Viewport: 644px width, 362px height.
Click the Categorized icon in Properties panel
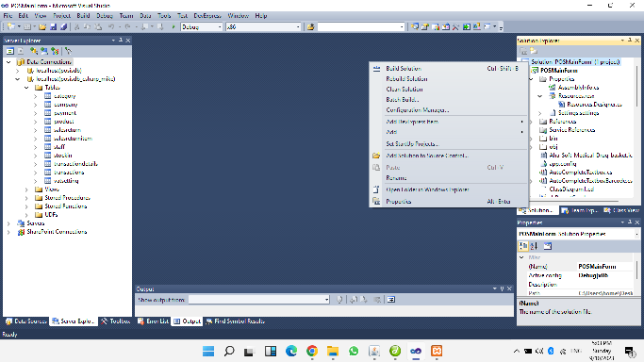tap(523, 246)
